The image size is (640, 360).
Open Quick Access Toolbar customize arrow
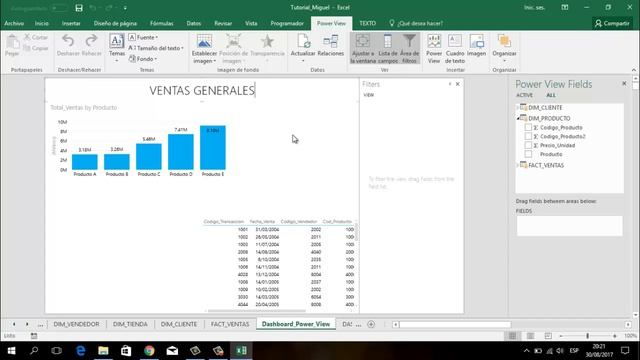coord(125,8)
